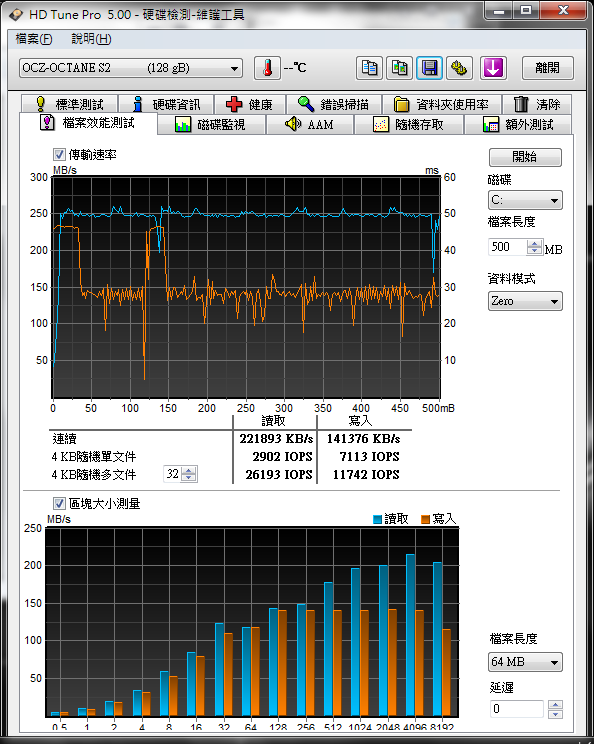The image size is (594, 744).
Task: Click the 延遲 delay input field
Action: 516,708
